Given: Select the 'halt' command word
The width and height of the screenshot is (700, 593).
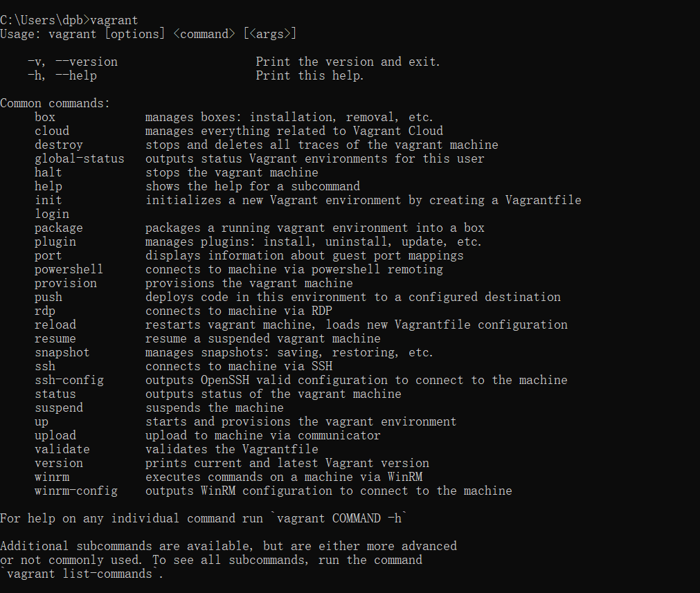Looking at the screenshot, I should (48, 172).
